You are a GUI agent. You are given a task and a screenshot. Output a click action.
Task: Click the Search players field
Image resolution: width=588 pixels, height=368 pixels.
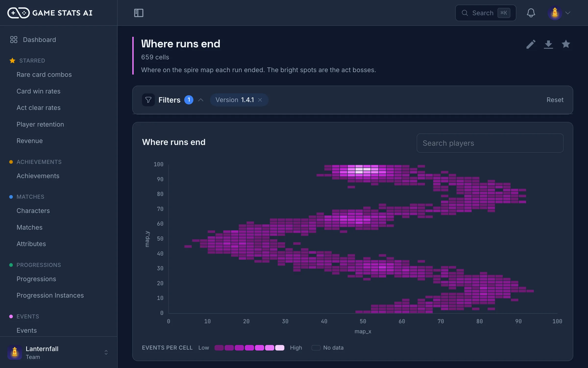[490, 143]
